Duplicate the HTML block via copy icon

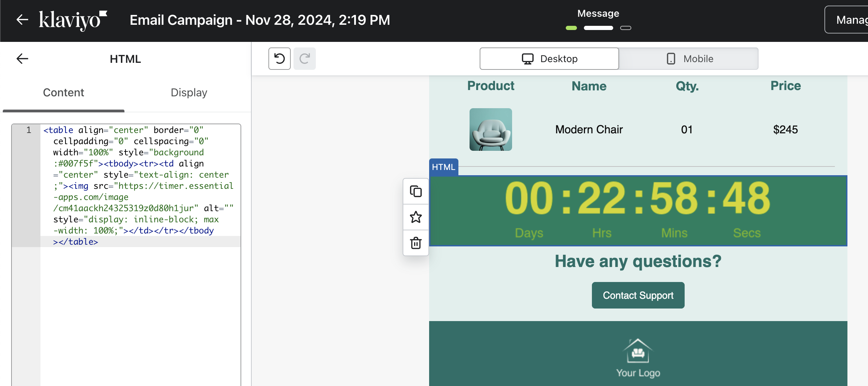click(x=416, y=191)
